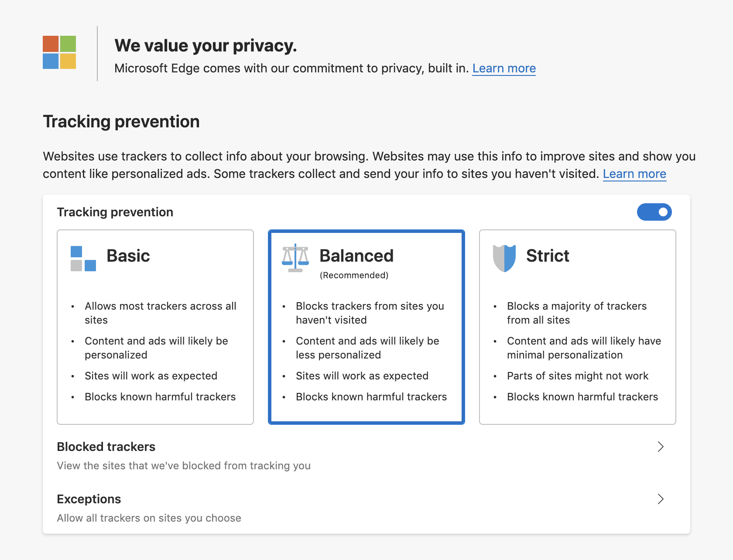
Task: Click the Balanced scales icon
Action: pyautogui.click(x=295, y=258)
